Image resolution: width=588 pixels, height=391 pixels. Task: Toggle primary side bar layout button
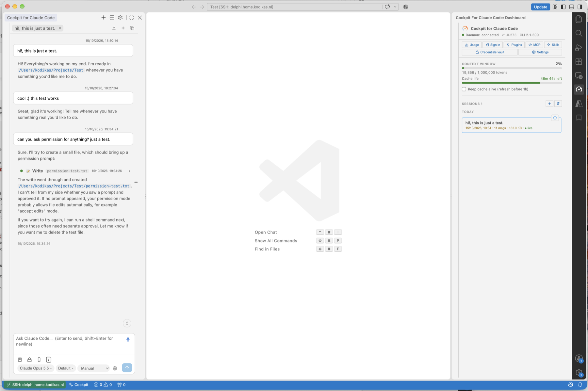pyautogui.click(x=563, y=7)
